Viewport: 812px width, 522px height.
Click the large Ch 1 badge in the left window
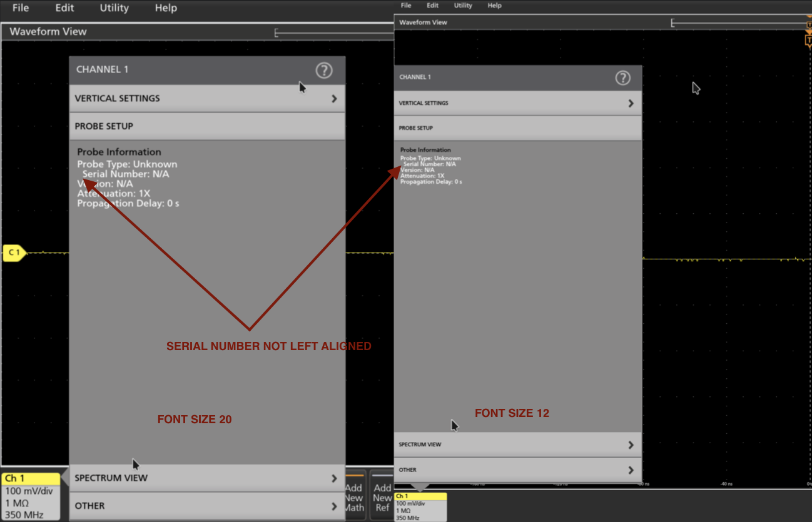tap(31, 496)
